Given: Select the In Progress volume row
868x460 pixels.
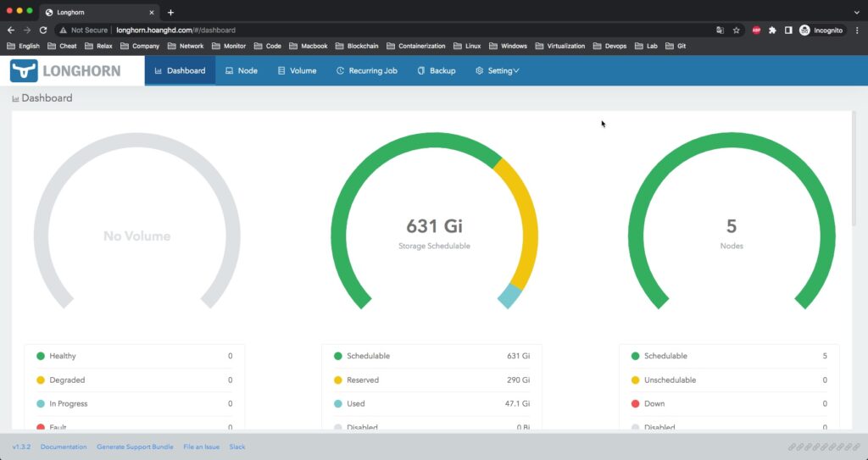Looking at the screenshot, I should pos(135,404).
